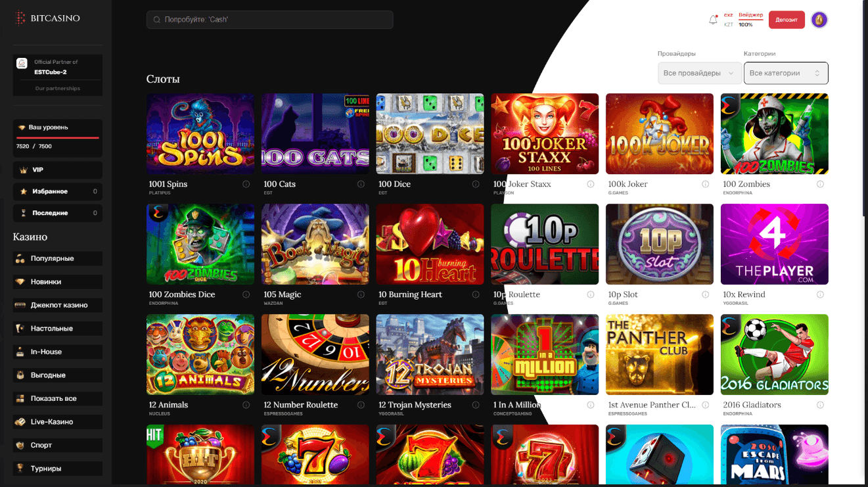
Task: Click the '100 Zombies Dice' title
Action: pyautogui.click(x=182, y=294)
